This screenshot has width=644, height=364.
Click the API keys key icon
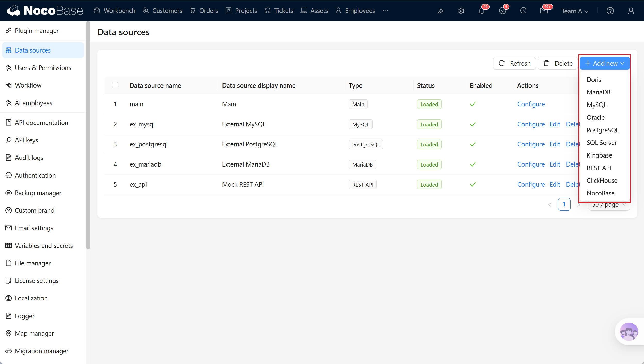(x=8, y=140)
